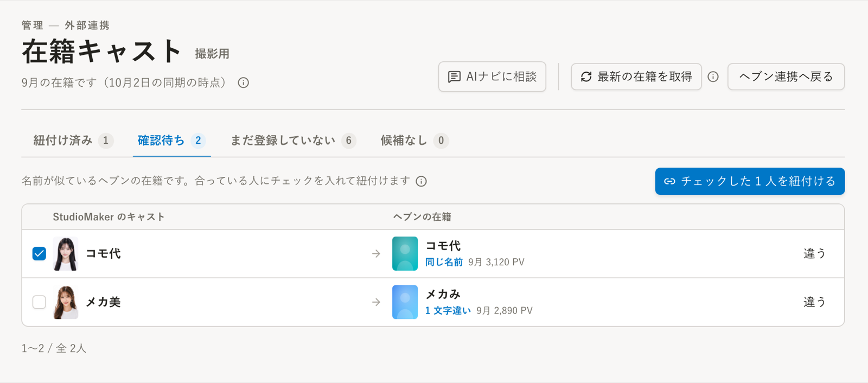Click the 1 文字違い label

(x=448, y=311)
